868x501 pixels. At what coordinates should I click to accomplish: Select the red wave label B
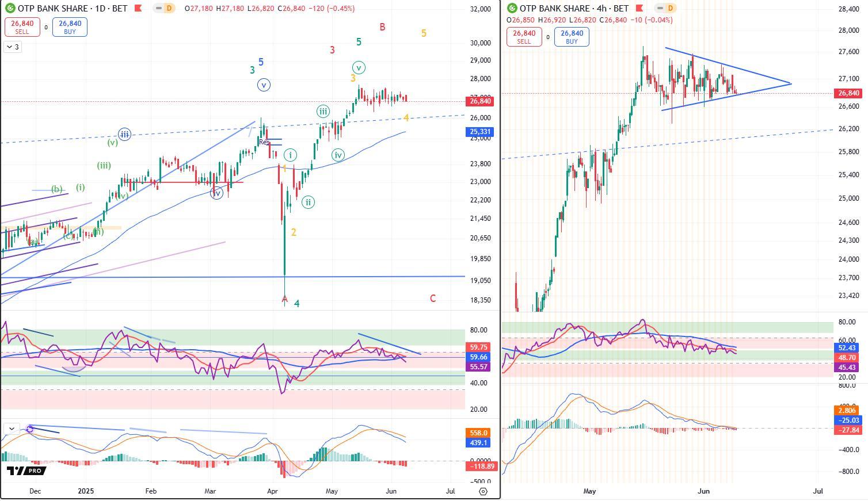point(382,27)
